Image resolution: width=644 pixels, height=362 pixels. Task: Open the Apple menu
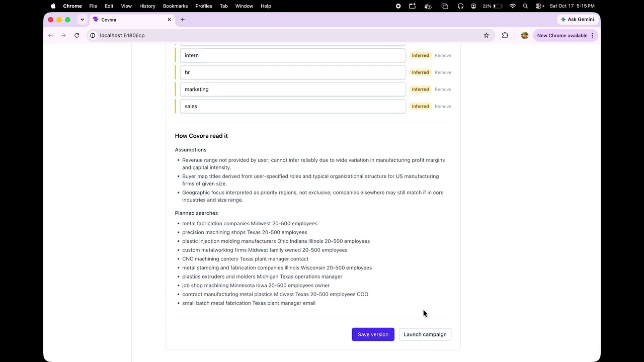pyautogui.click(x=53, y=6)
